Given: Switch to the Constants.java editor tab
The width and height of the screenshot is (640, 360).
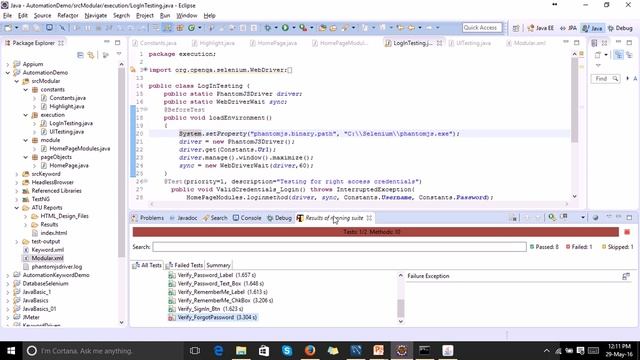Looking at the screenshot, I should 154,43.
